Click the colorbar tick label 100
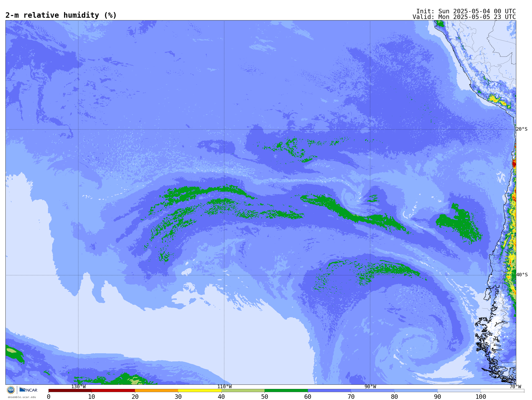This screenshot has height=400, width=532. coord(481,397)
